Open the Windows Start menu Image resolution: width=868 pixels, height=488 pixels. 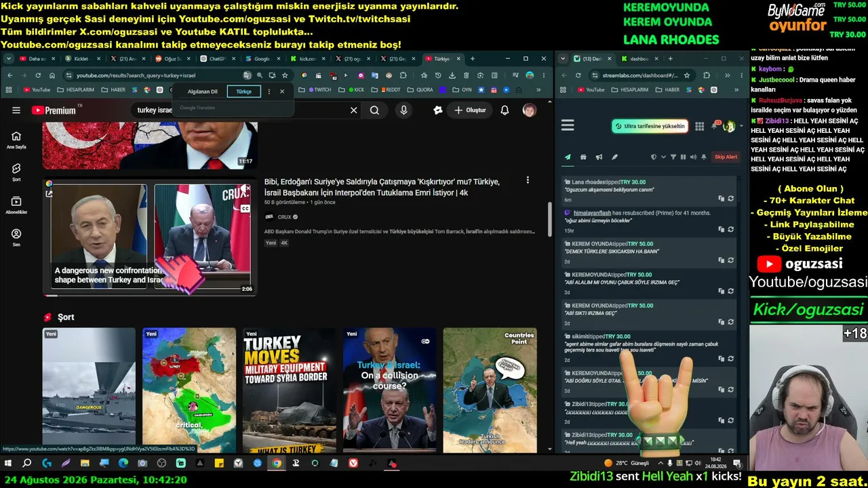pos(8,464)
